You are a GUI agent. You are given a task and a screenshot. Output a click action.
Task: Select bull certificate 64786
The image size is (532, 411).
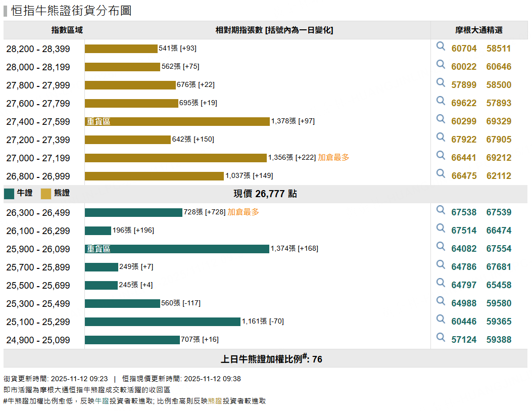464,267
